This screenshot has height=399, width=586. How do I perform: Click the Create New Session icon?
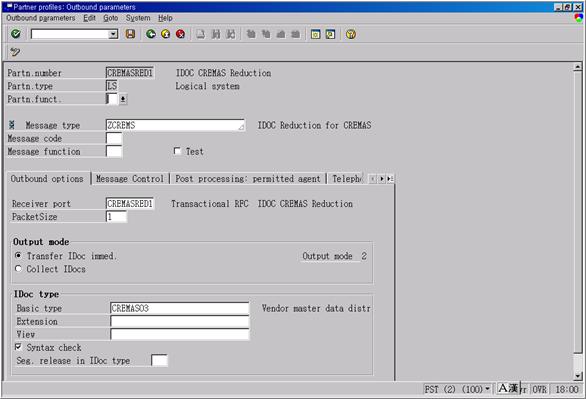(x=315, y=34)
